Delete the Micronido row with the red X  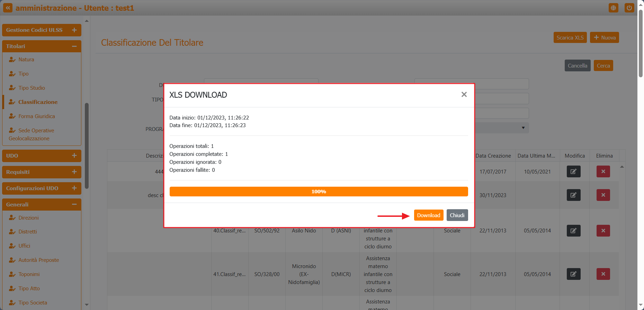pyautogui.click(x=603, y=274)
